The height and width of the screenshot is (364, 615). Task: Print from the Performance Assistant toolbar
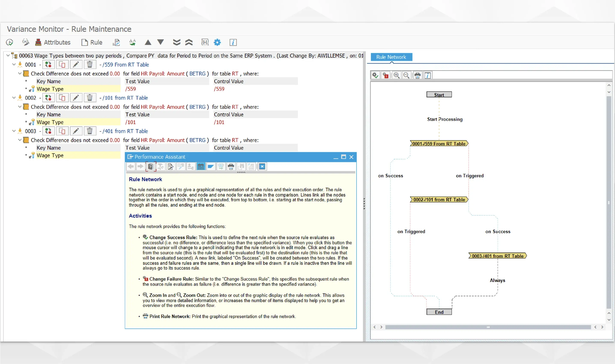[231, 167]
